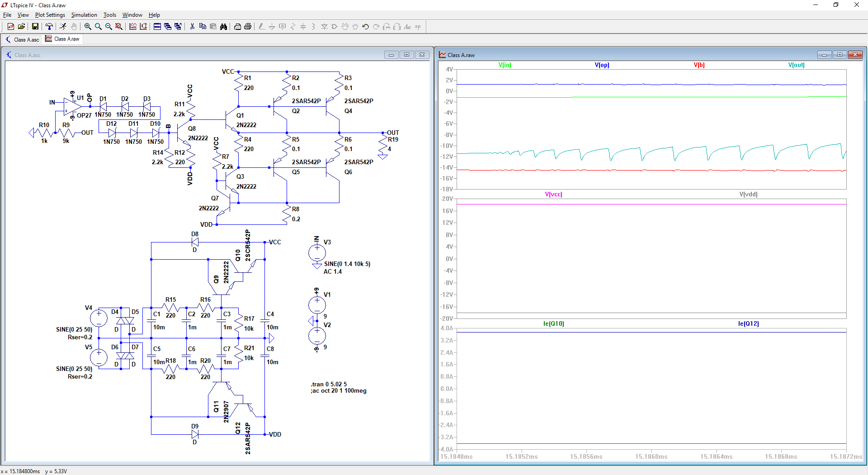Screen dimensions: 868x475
Task: Select the Diode component tool
Action: click(x=324, y=27)
